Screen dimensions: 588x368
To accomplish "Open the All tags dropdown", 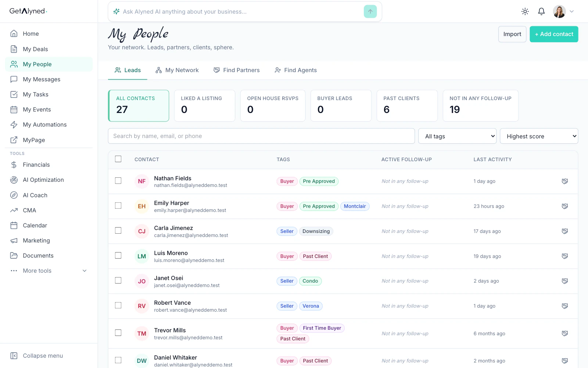I will click(457, 136).
